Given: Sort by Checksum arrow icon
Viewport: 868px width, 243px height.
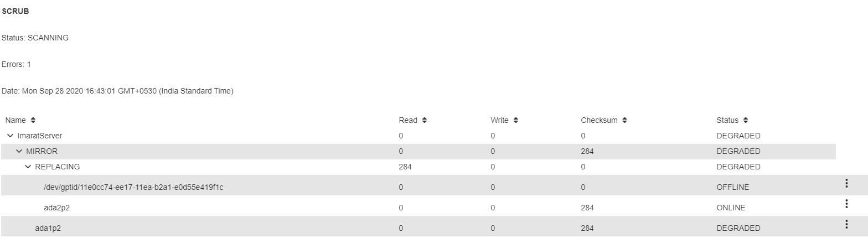Looking at the screenshot, I should [624, 120].
